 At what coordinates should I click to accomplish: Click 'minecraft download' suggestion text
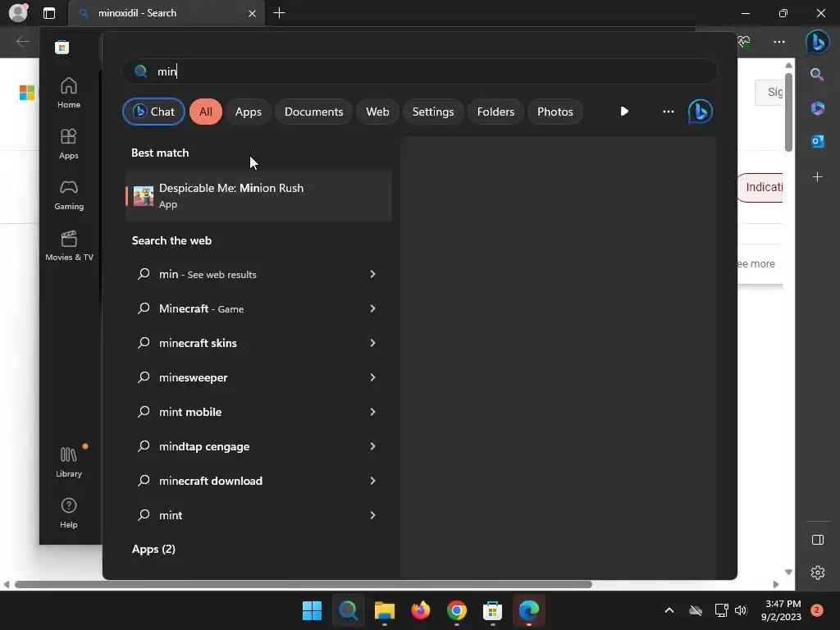pyautogui.click(x=211, y=481)
